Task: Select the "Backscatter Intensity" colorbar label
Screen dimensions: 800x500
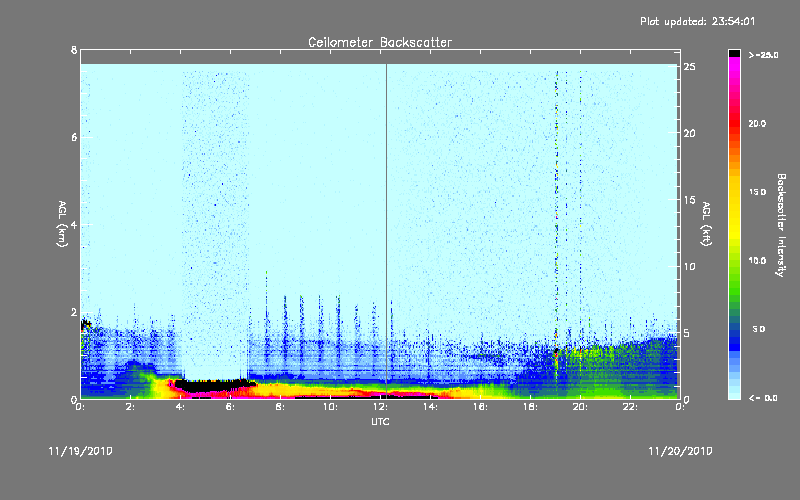Action: tap(781, 225)
